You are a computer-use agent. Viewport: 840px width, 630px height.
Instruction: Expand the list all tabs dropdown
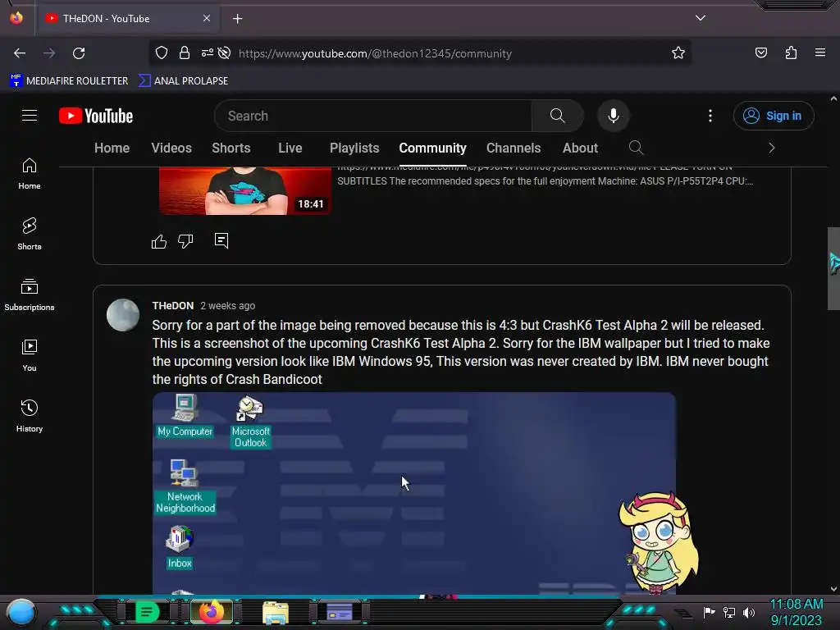click(x=701, y=18)
